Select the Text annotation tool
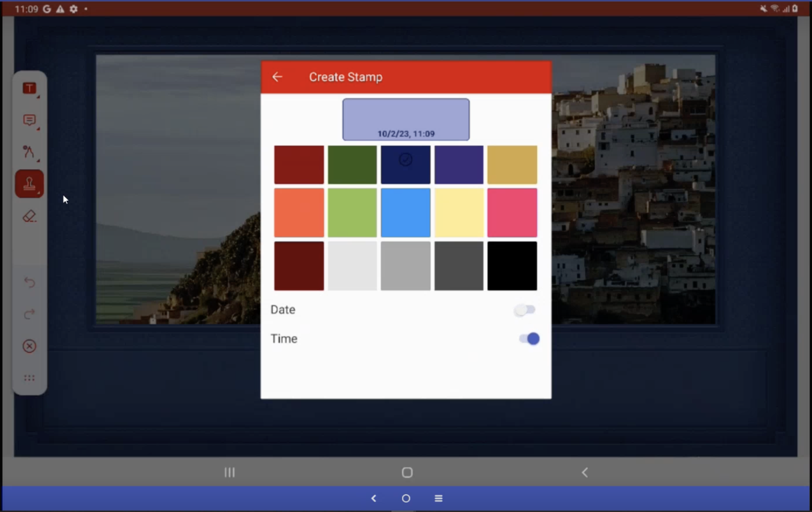This screenshot has width=812, height=512. tap(29, 88)
